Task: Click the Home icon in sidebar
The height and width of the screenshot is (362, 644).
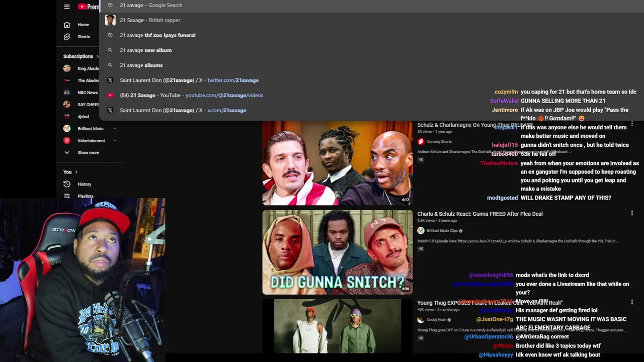Action: click(67, 25)
